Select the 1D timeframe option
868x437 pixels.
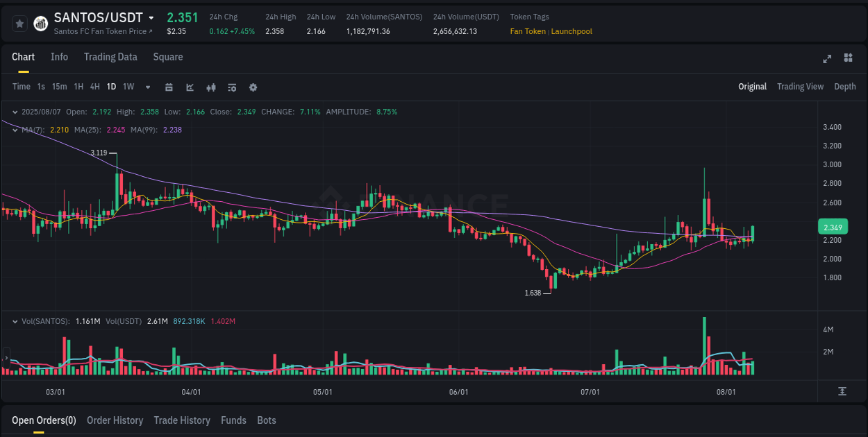pyautogui.click(x=111, y=87)
